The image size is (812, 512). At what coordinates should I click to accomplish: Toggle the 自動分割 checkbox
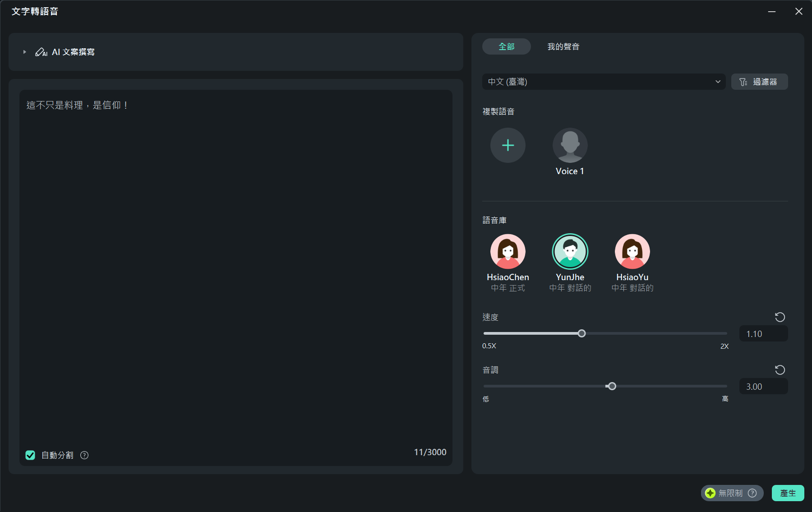[x=30, y=455]
